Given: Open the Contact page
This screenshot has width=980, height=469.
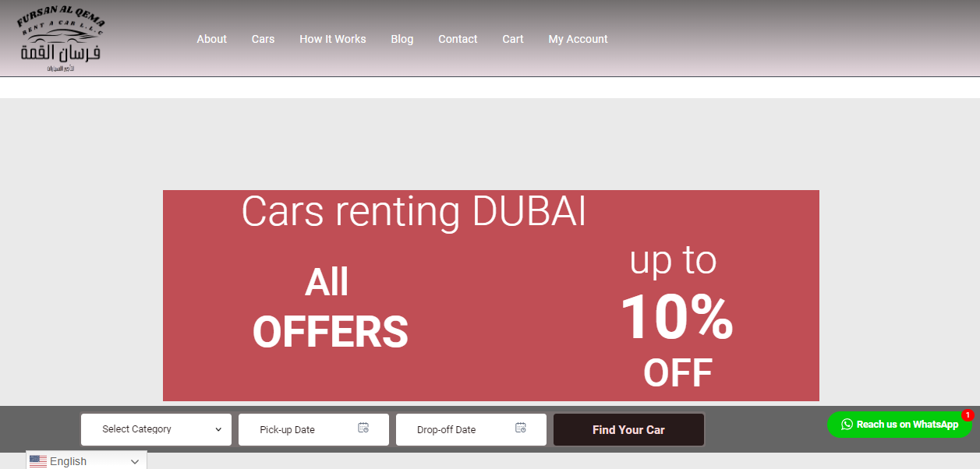Looking at the screenshot, I should click(x=458, y=39).
